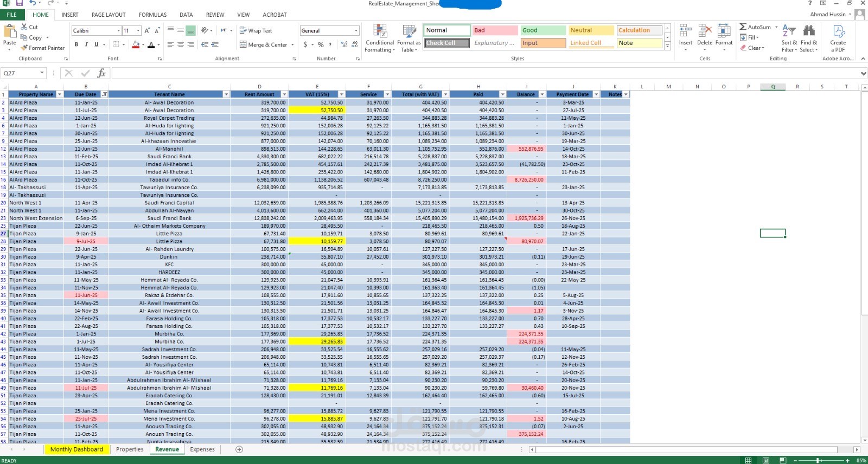This screenshot has height=464, width=868.
Task: Switch to Page Layout view in status bar
Action: (x=765, y=460)
